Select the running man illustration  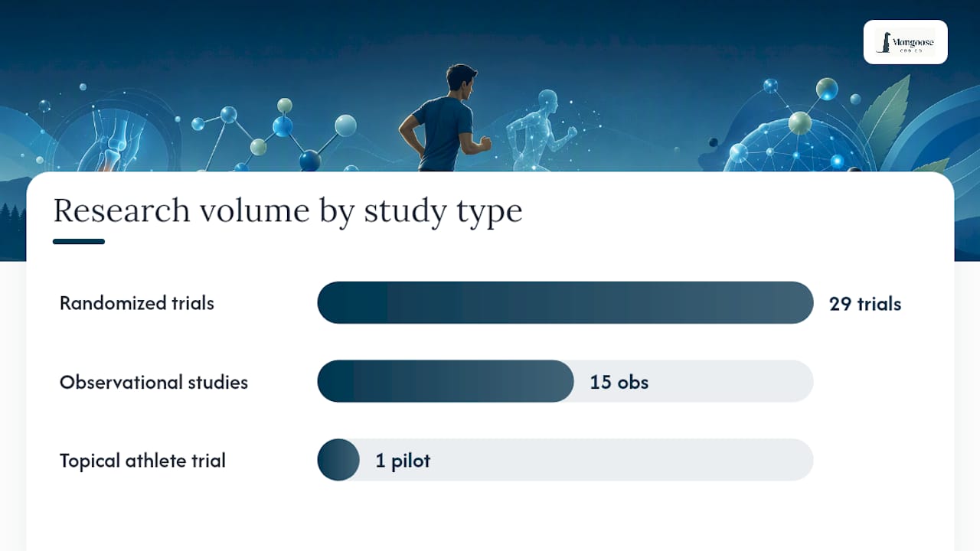(445, 118)
